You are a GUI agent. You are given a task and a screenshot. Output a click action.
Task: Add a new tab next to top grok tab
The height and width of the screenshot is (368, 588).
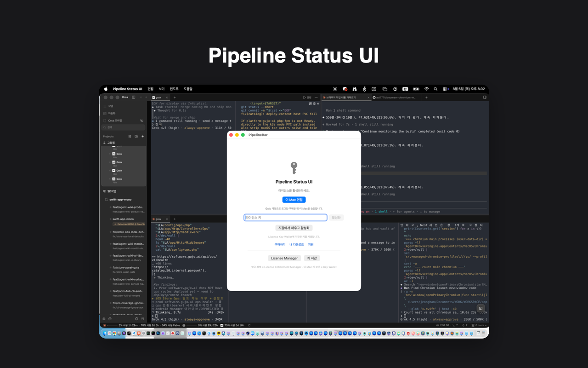[x=175, y=98]
